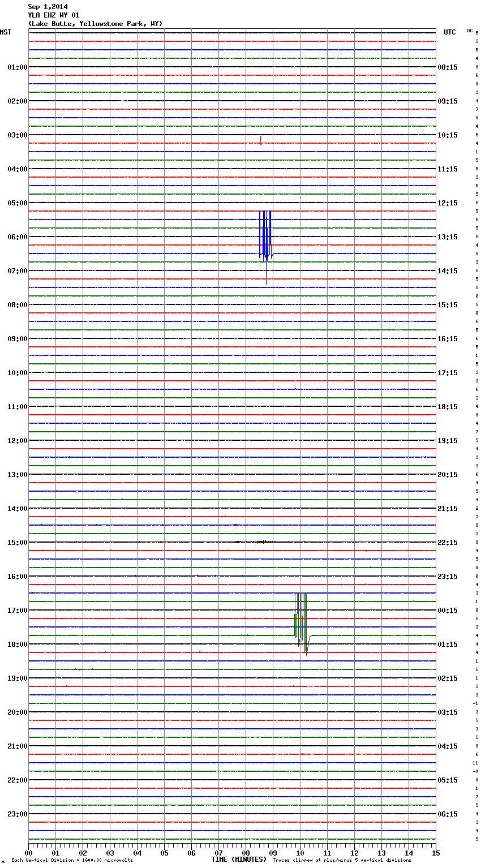Image resolution: width=481 pixels, height=868 pixels.
Task: Click the date label Sep 1,2014
Action: click(48, 7)
